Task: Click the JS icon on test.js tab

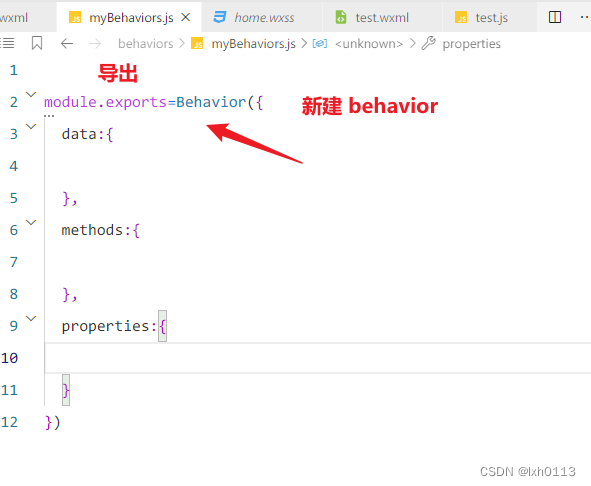Action: tap(461, 17)
